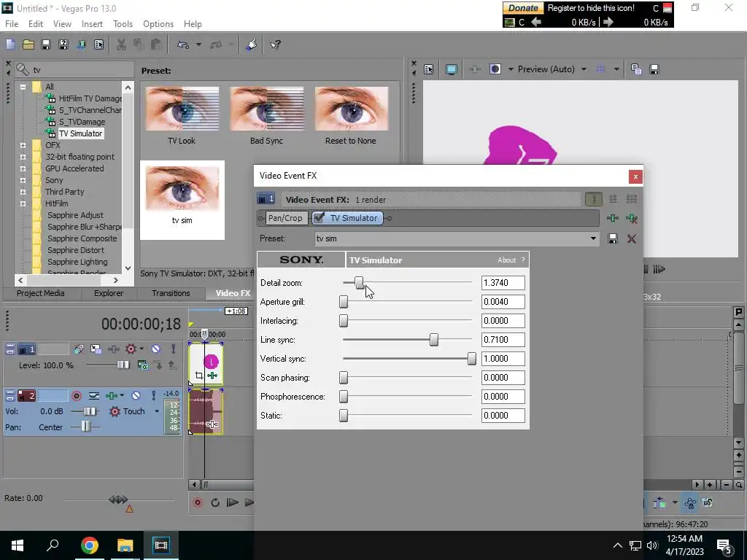Image resolution: width=747 pixels, height=560 pixels.
Task: Switch to the Transitions tab
Action: [171, 293]
